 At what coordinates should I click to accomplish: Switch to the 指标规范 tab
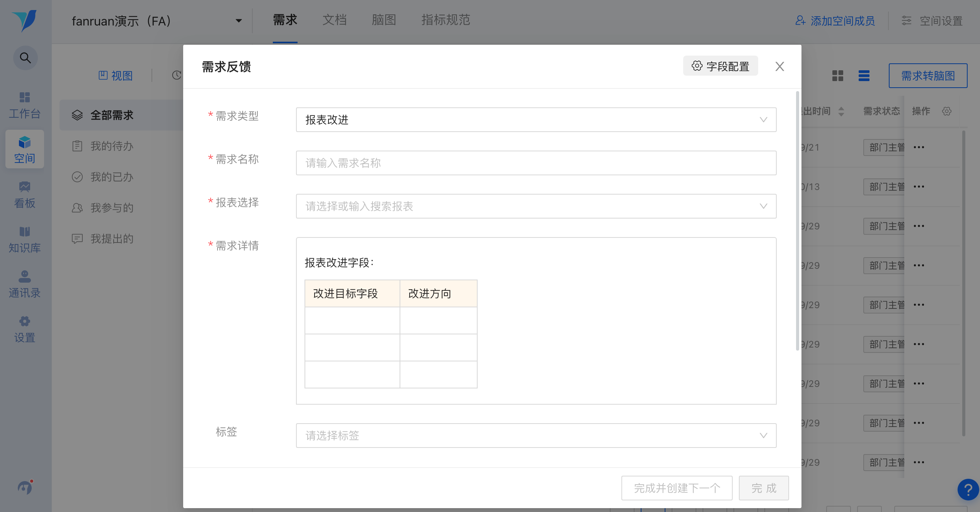[446, 20]
